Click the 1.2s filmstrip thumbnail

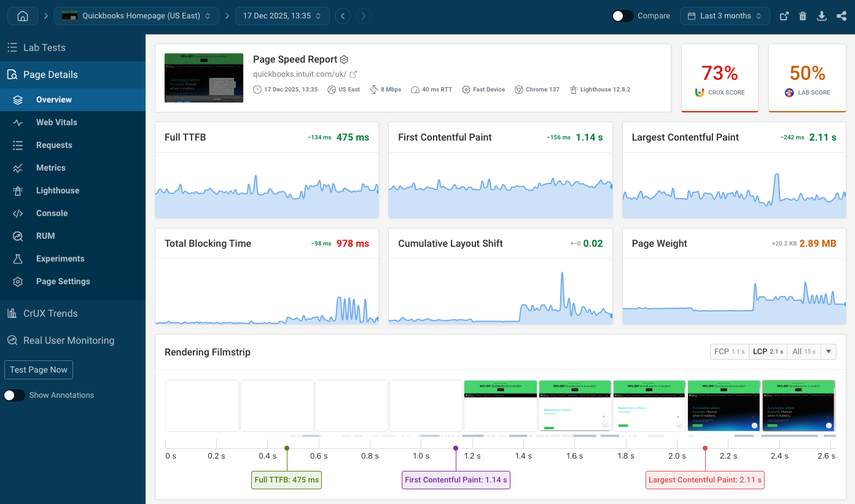500,406
